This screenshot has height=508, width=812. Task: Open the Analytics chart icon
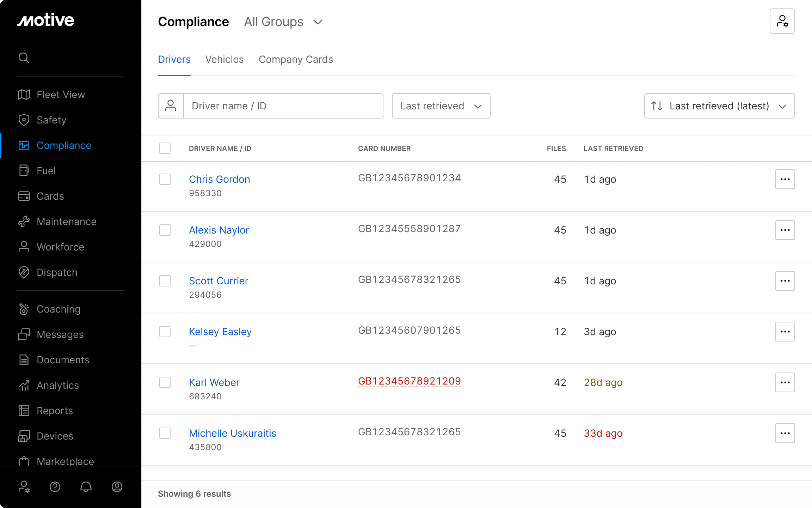coord(24,385)
